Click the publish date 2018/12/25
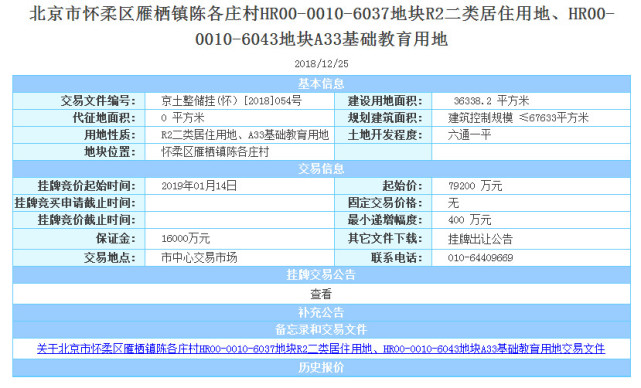641x388 pixels. (x=321, y=64)
